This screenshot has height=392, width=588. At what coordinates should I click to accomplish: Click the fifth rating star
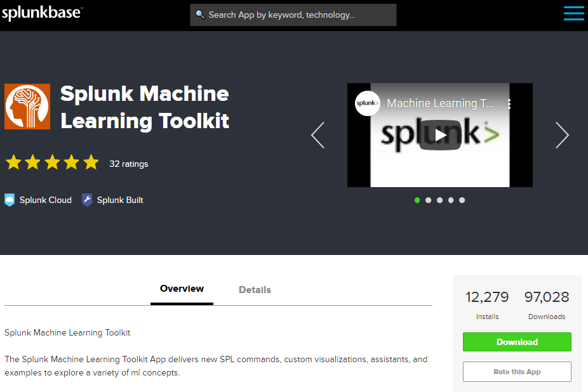91,162
